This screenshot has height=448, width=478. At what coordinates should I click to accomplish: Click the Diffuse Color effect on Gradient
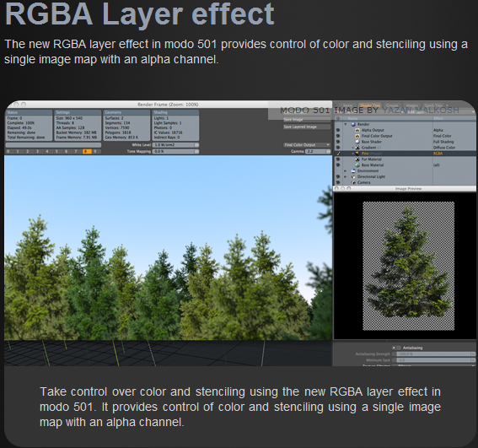443,148
